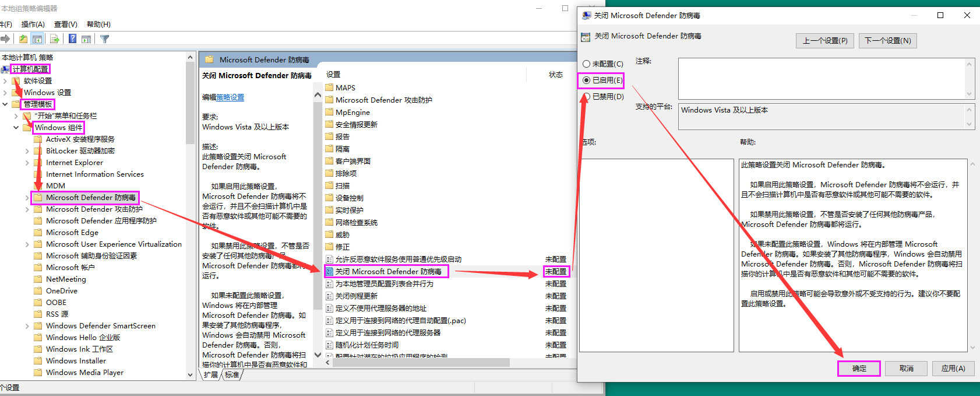Image resolution: width=980 pixels, height=396 pixels.
Task: Click the filter funnel toolbar icon
Action: click(x=104, y=39)
